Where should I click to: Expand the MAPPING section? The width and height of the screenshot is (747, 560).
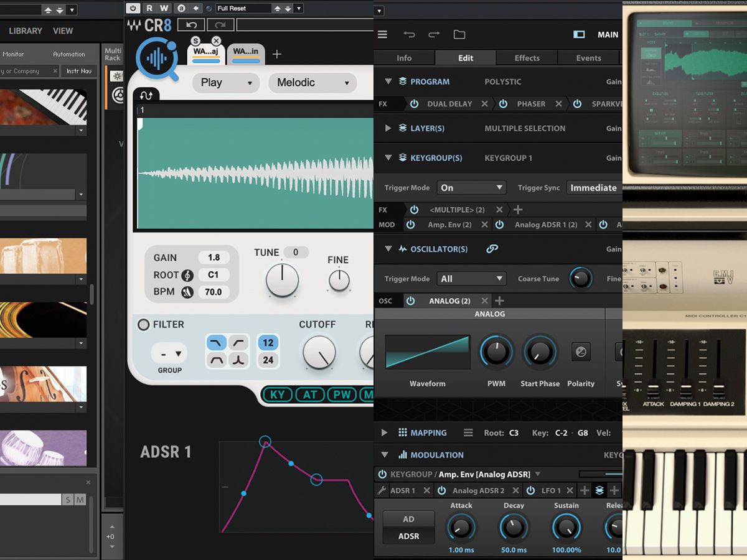pyautogui.click(x=384, y=433)
